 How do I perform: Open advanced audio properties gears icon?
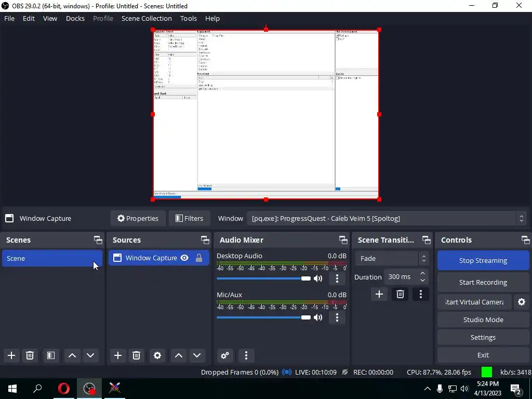coord(225,355)
